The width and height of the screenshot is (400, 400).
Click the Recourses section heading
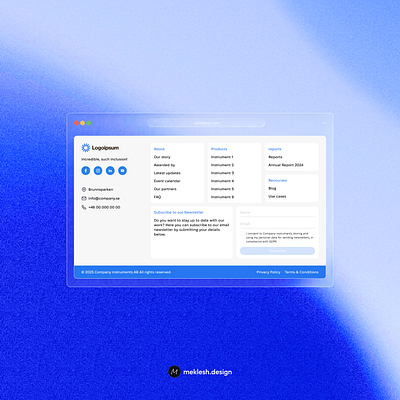278,180
